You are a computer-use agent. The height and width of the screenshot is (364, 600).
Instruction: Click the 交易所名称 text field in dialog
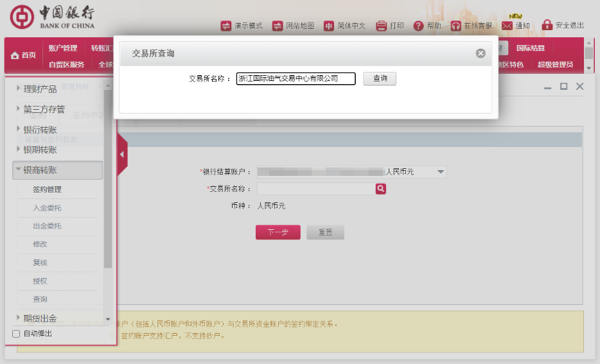296,78
